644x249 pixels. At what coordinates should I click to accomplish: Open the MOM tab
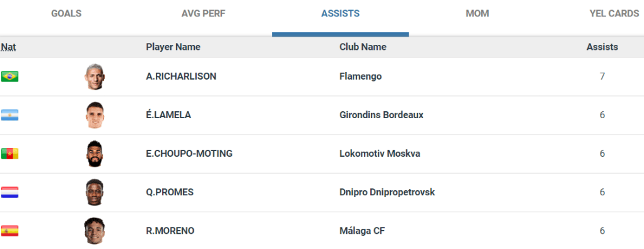tap(477, 13)
